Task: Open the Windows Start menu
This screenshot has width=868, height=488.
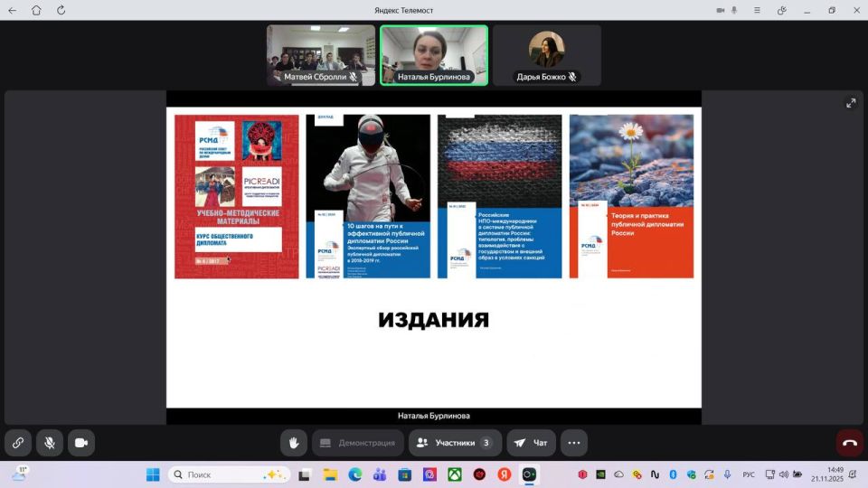Action: pyautogui.click(x=153, y=474)
